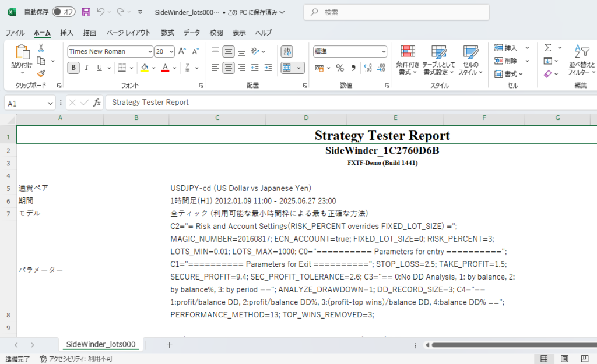Add a new sheet with plus button
Viewport: 597px width, 364px height.
point(170,345)
